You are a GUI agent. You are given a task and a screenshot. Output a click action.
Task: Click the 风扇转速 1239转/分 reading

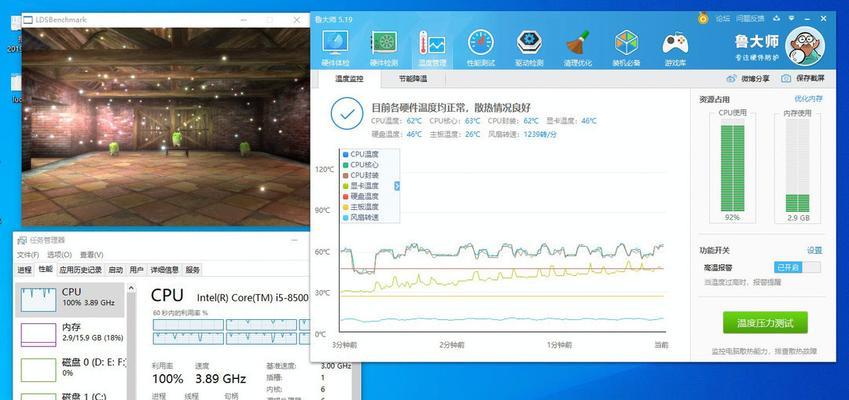coord(522,134)
